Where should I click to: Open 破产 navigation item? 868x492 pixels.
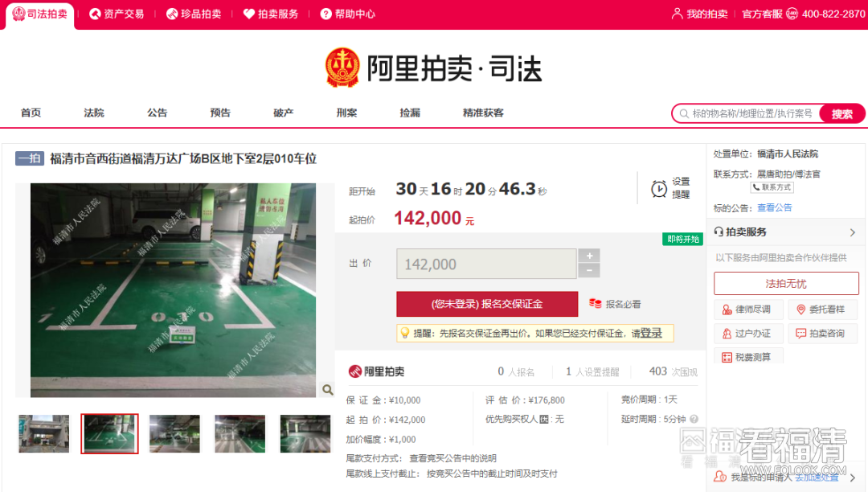click(284, 113)
